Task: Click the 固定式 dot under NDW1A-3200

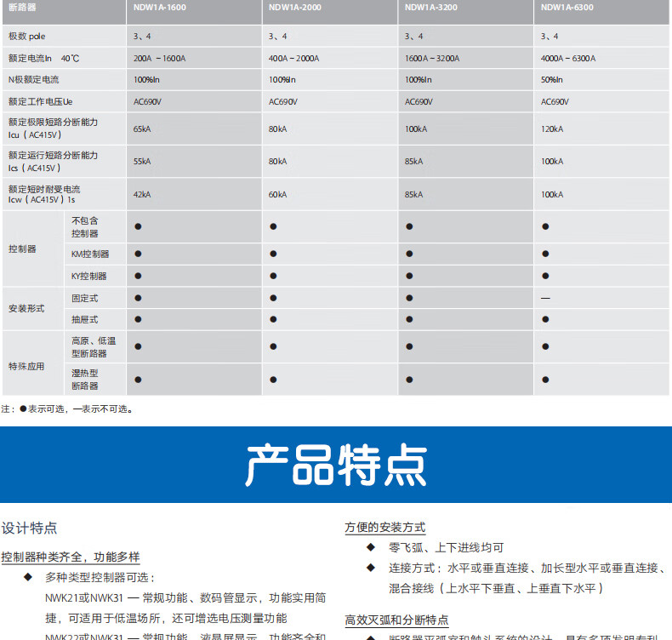Action: (409, 298)
